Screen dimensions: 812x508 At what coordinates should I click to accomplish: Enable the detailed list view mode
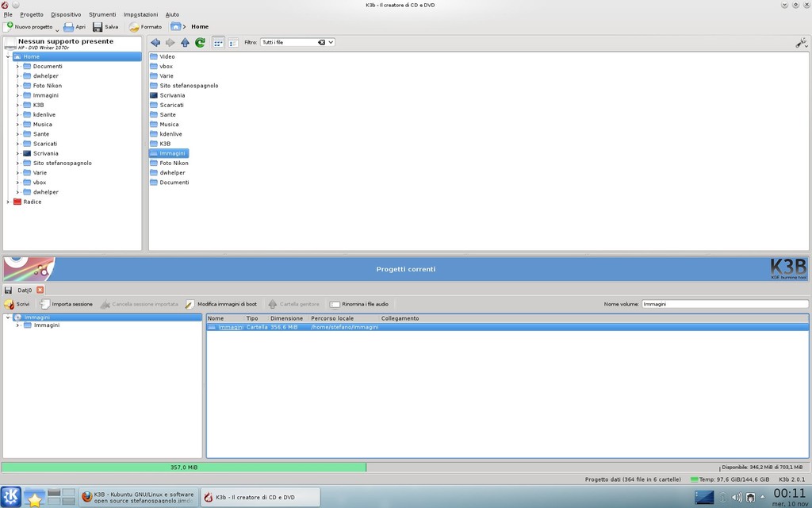click(233, 42)
